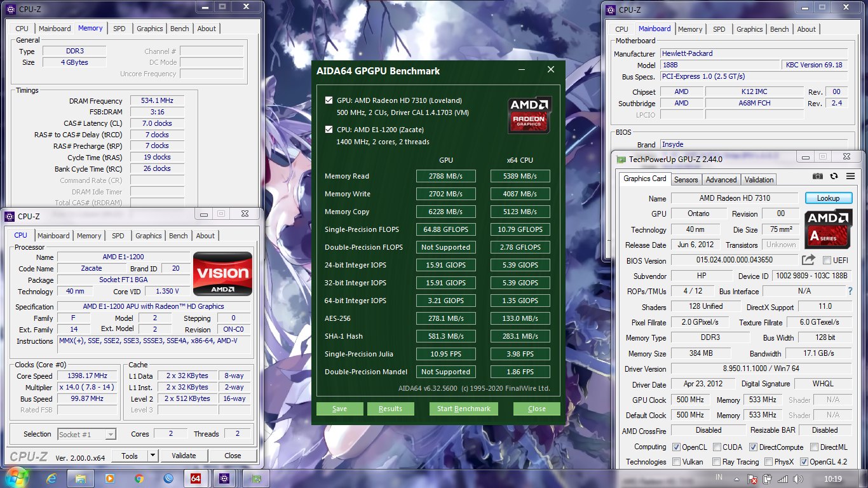Image resolution: width=868 pixels, height=488 pixels.
Task: Toggle the Vulkan checkbox
Action: (676, 462)
